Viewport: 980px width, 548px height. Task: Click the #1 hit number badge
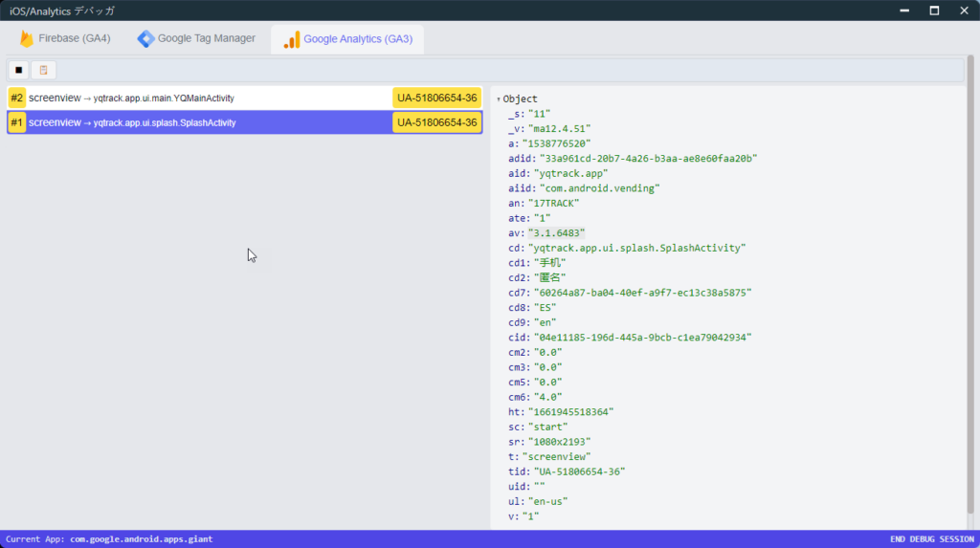[16, 123]
